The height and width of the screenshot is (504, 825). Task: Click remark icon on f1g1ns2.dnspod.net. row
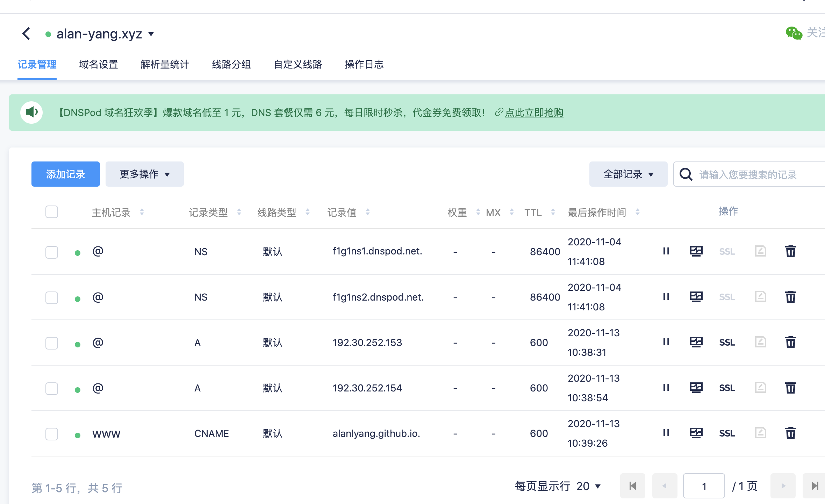tap(760, 297)
